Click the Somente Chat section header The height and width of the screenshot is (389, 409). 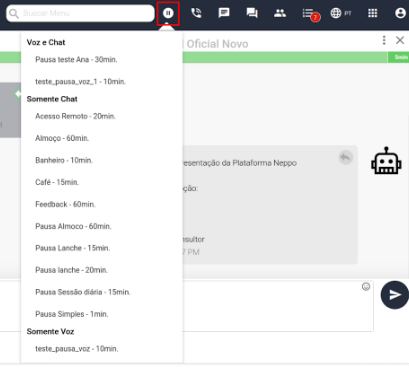[52, 99]
